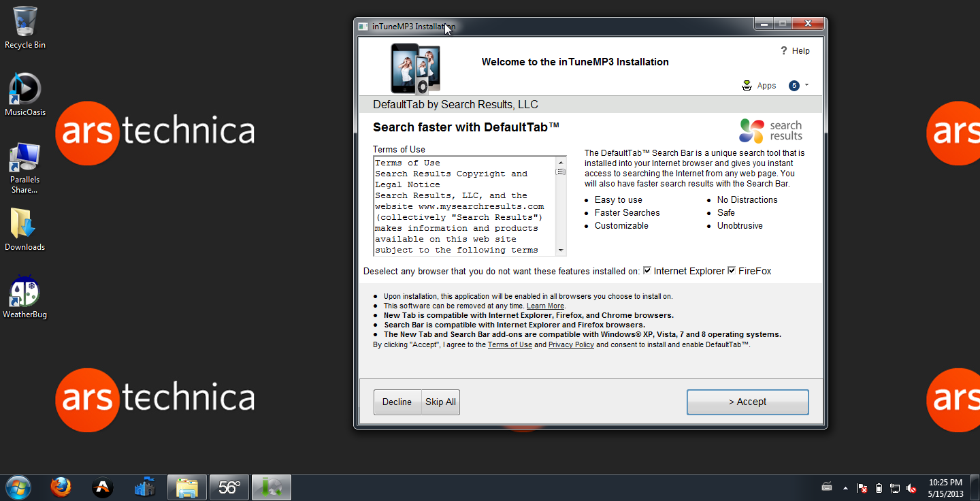Click the 'DefaultTab by Search Results, LLC' header

point(455,104)
